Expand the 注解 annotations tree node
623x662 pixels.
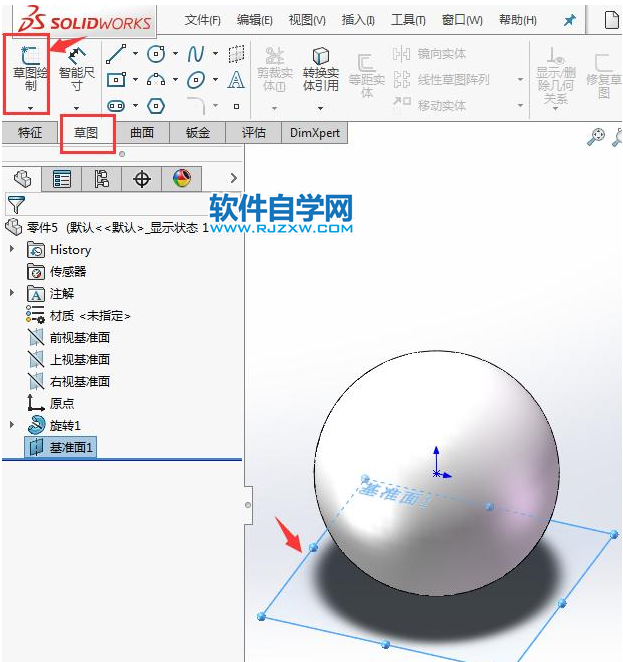click(x=12, y=293)
